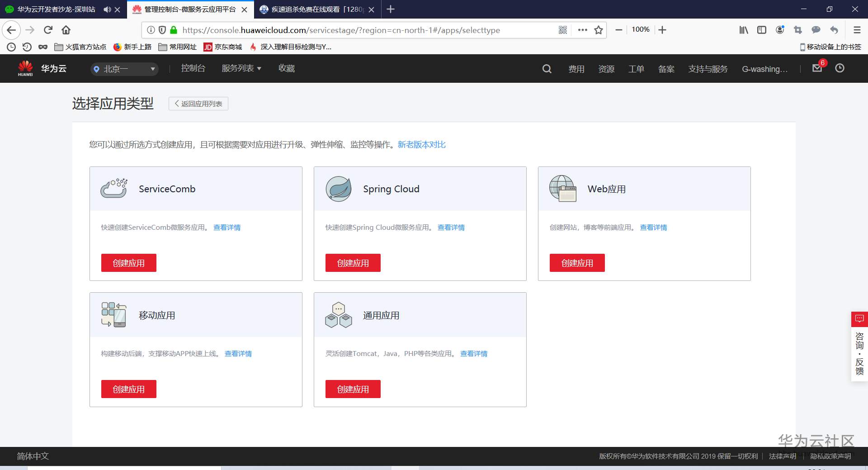Open a new browser tab
Image resolution: width=868 pixels, height=470 pixels.
[x=391, y=9]
